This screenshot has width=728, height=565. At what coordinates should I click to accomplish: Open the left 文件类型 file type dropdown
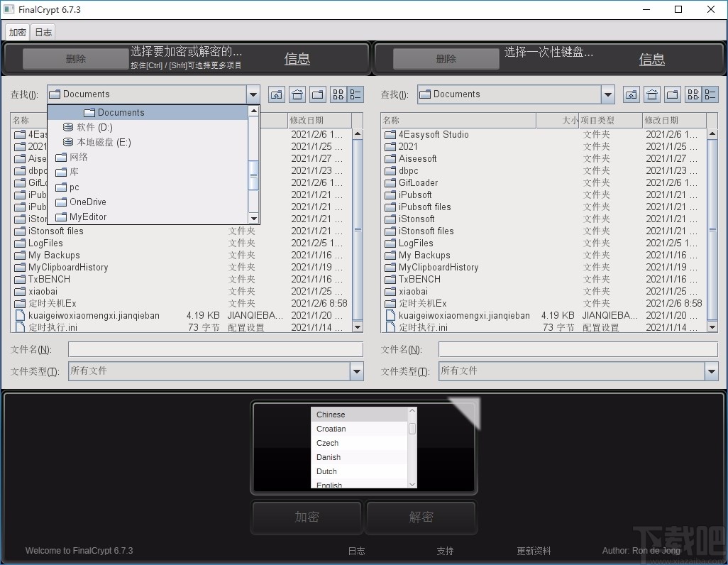coord(358,371)
